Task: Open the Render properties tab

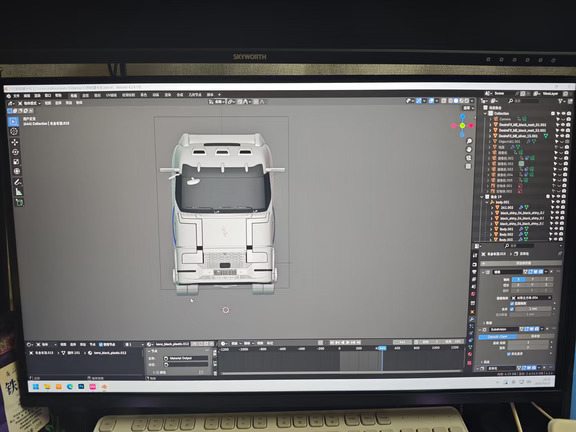Action: (474, 264)
